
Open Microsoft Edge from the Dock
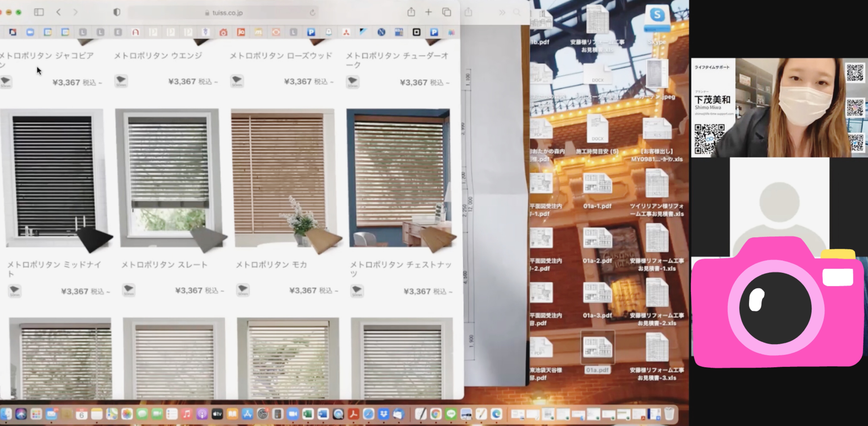click(496, 414)
